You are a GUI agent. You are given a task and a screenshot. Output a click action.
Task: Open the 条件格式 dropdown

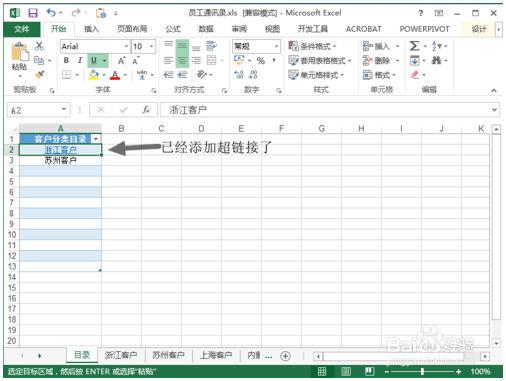click(313, 46)
